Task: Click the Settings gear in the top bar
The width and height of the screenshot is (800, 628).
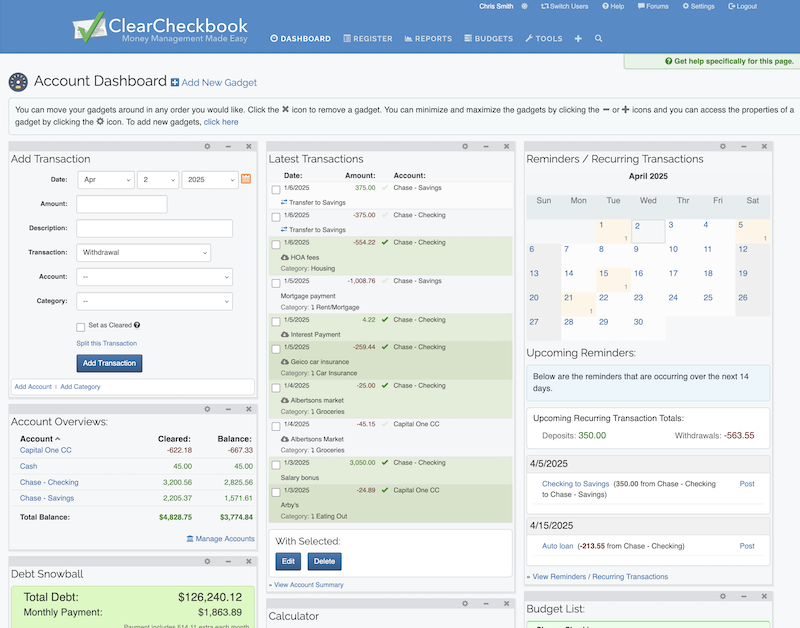Action: [686, 7]
